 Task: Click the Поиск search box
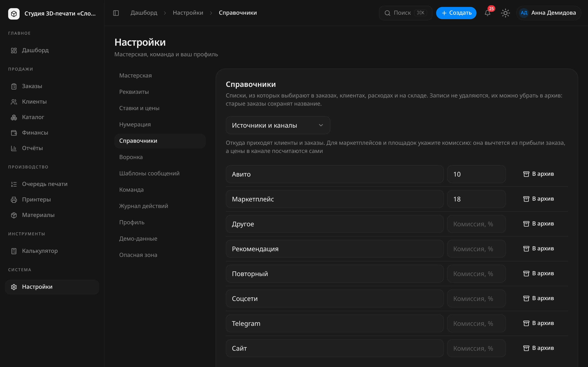point(405,13)
